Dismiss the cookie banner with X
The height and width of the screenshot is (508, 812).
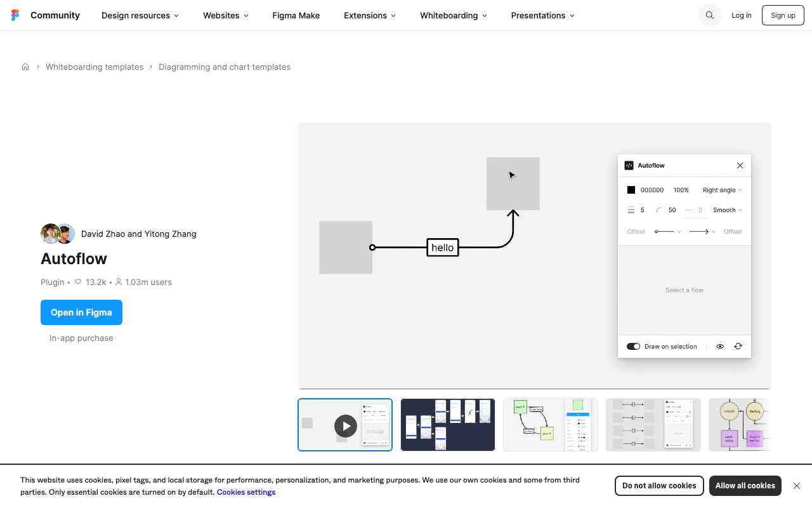tap(797, 486)
